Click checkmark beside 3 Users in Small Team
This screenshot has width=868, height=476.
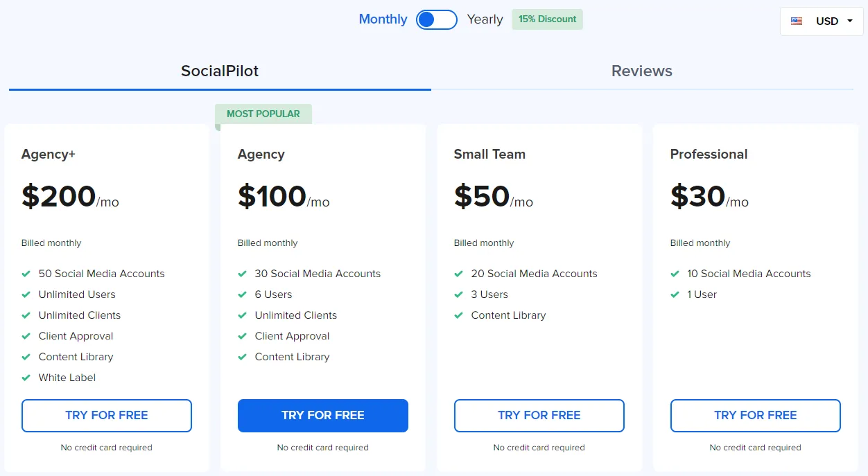458,294
